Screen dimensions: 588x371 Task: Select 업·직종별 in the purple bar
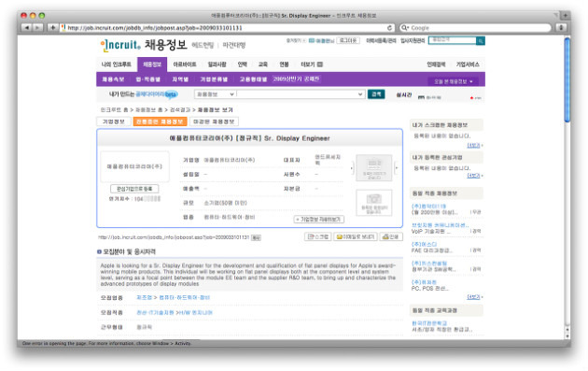tap(147, 79)
